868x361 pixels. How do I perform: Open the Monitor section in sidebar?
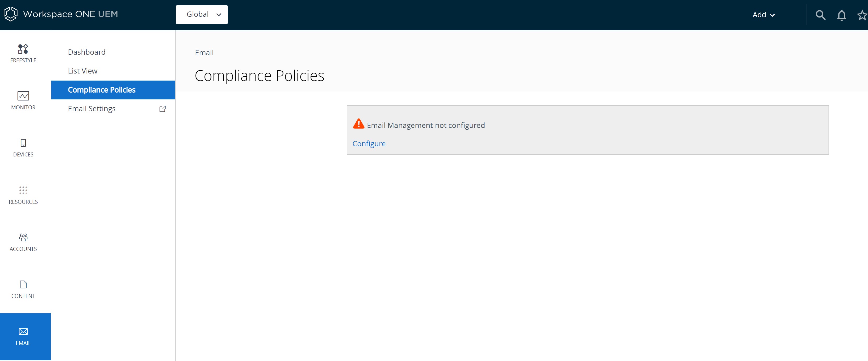point(23,100)
